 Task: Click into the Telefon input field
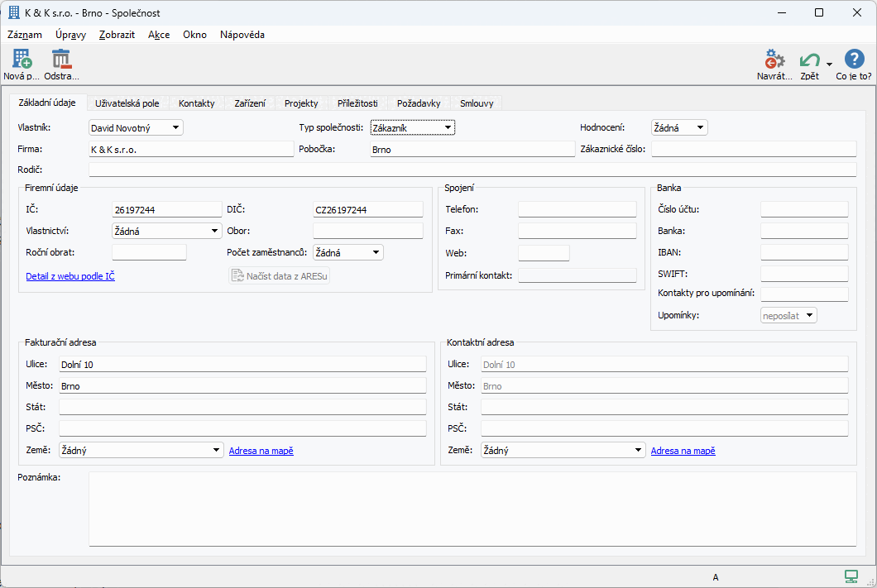(x=577, y=210)
